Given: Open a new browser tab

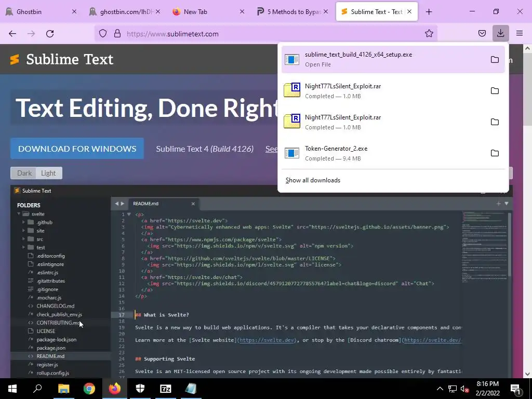Looking at the screenshot, I should pyautogui.click(x=429, y=12).
